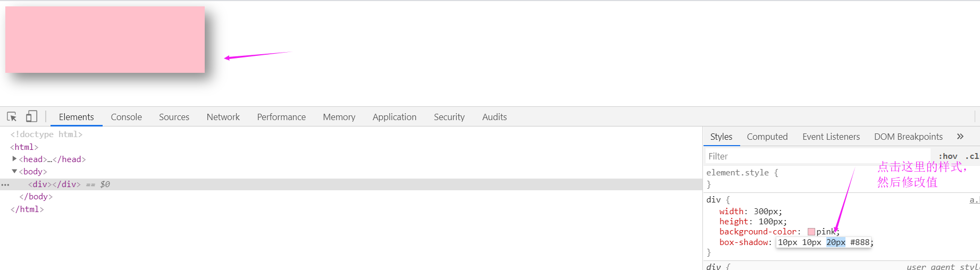Show more Styles pane tabs chevron

pyautogui.click(x=960, y=137)
